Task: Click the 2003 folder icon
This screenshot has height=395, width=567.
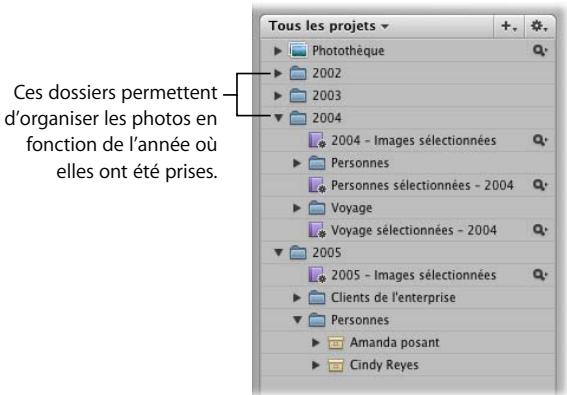Action: (x=298, y=95)
